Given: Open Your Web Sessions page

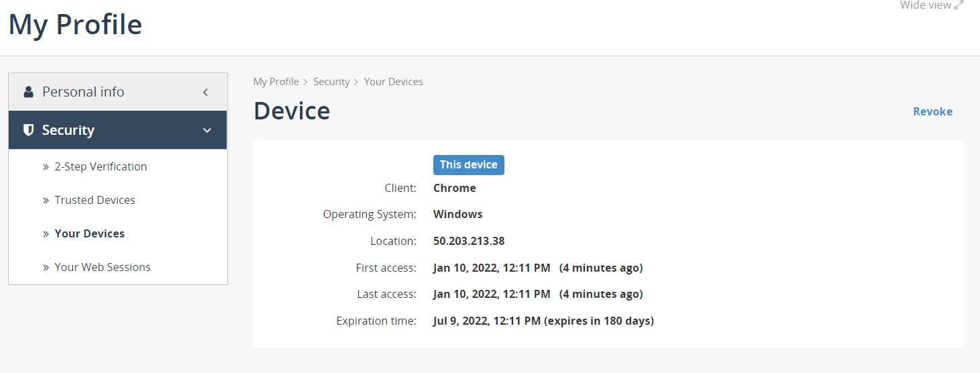Looking at the screenshot, I should pyautogui.click(x=103, y=267).
